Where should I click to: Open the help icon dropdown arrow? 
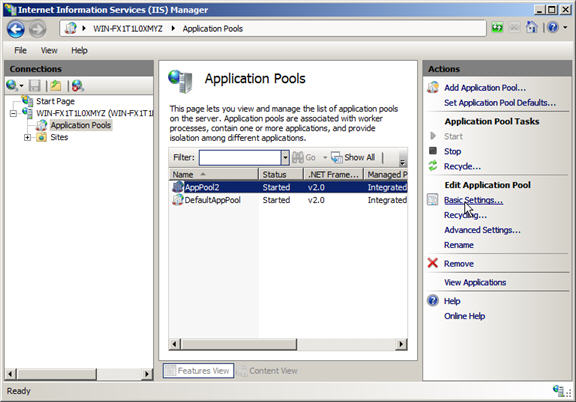565,27
